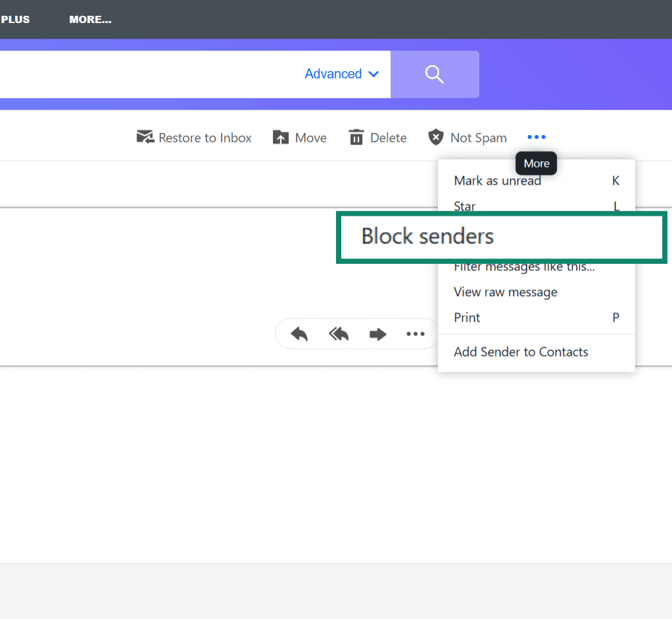The image size is (672, 619).
Task: Choose Block senders from the menu
Action: (427, 235)
